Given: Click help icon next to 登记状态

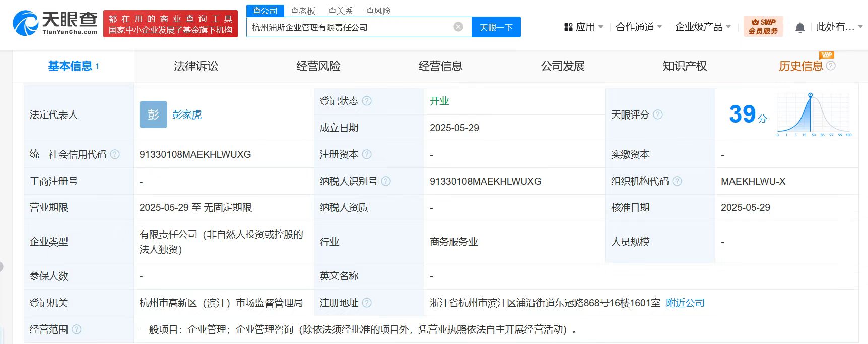Looking at the screenshot, I should click(x=367, y=101).
